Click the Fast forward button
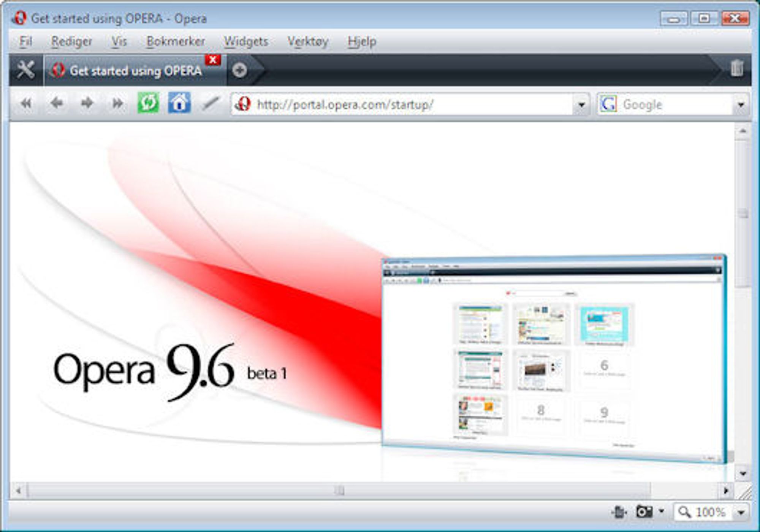 pyautogui.click(x=117, y=103)
